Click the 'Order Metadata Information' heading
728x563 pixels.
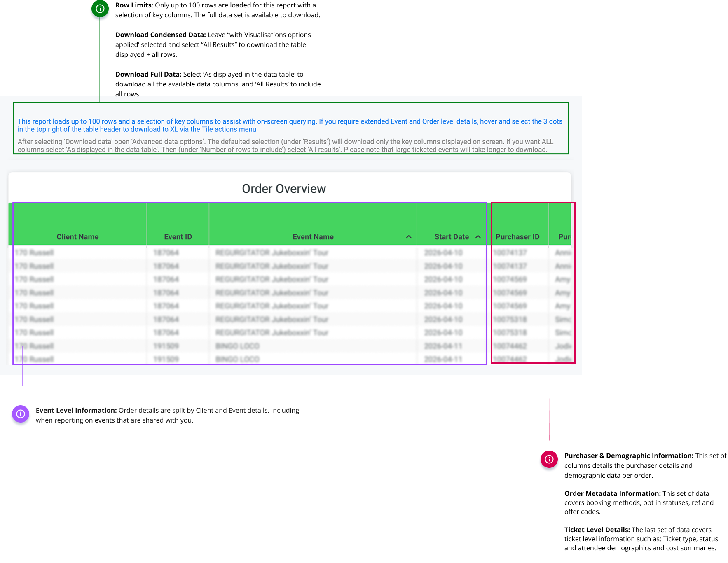point(612,493)
